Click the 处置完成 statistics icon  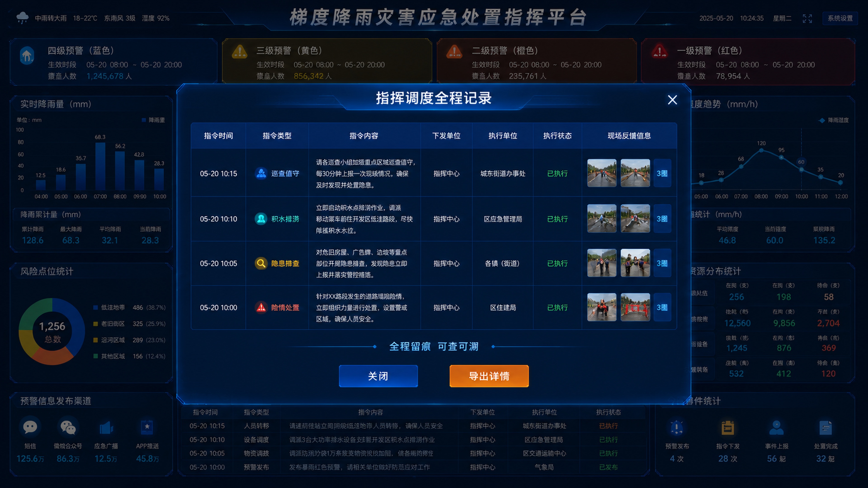[826, 428]
